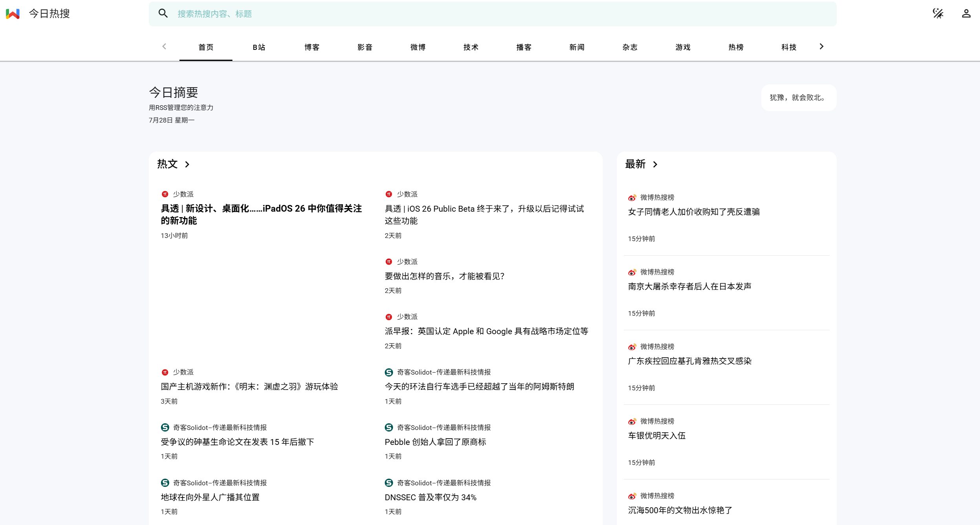Screen dimensions: 980x525
Task: Open the 播客 tab
Action: (x=524, y=48)
